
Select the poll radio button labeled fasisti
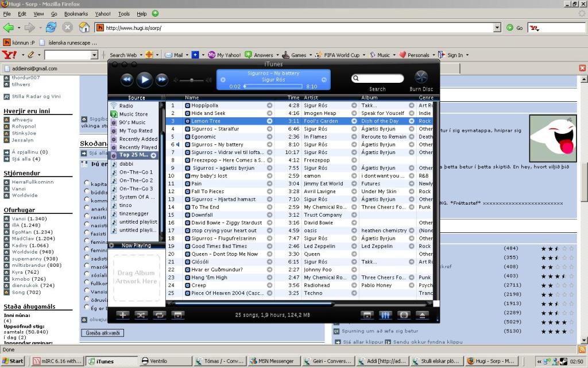tap(87, 233)
